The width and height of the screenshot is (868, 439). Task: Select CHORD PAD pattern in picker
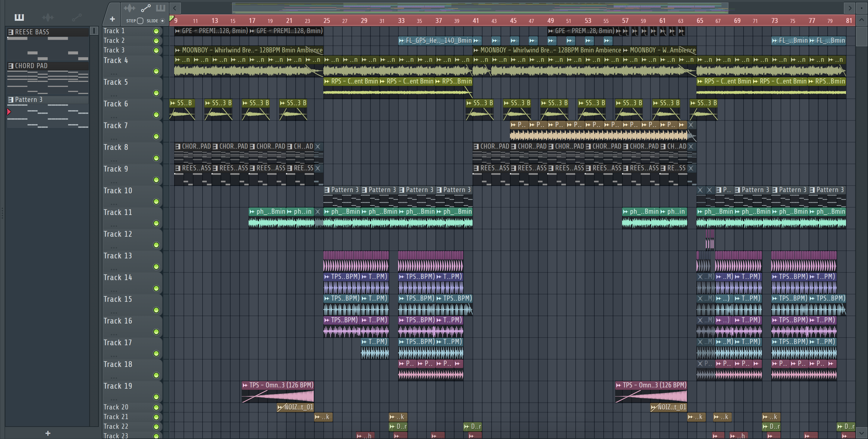point(48,66)
